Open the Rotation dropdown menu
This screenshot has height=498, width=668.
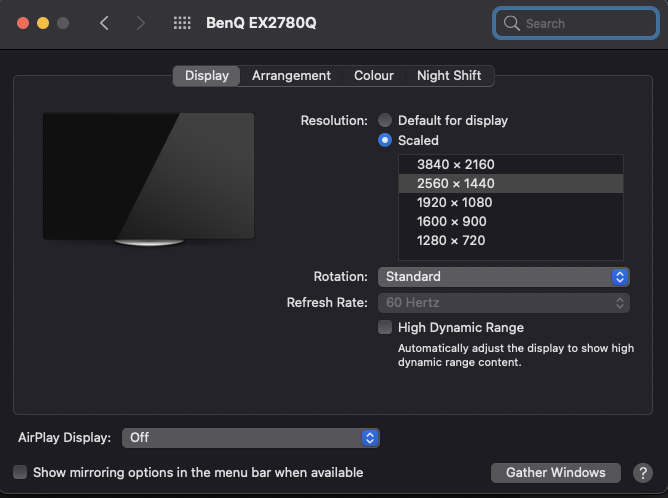503,276
